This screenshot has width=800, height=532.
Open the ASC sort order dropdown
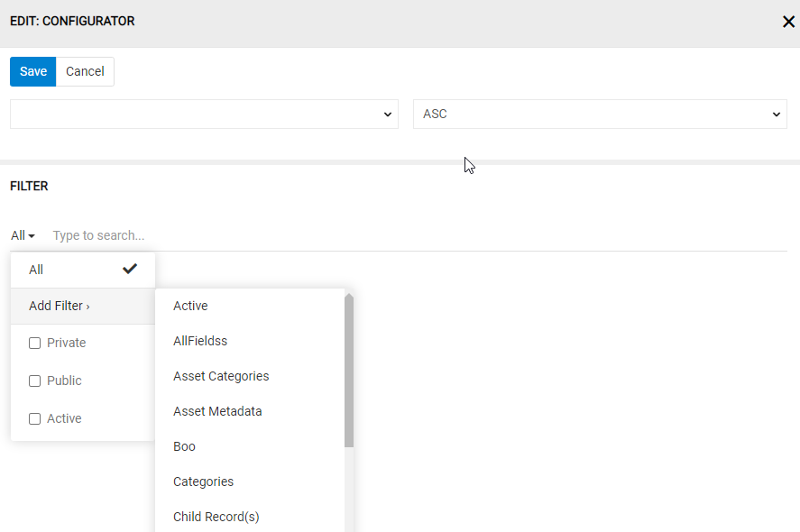click(x=600, y=115)
